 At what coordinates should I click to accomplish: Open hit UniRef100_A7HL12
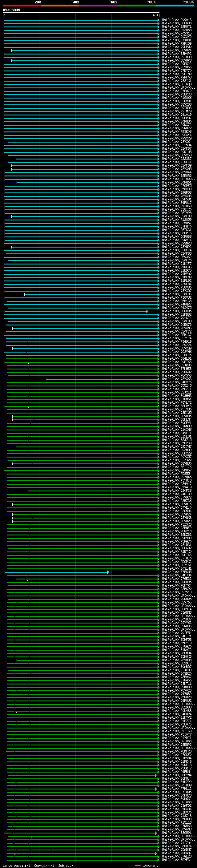(177, 789)
